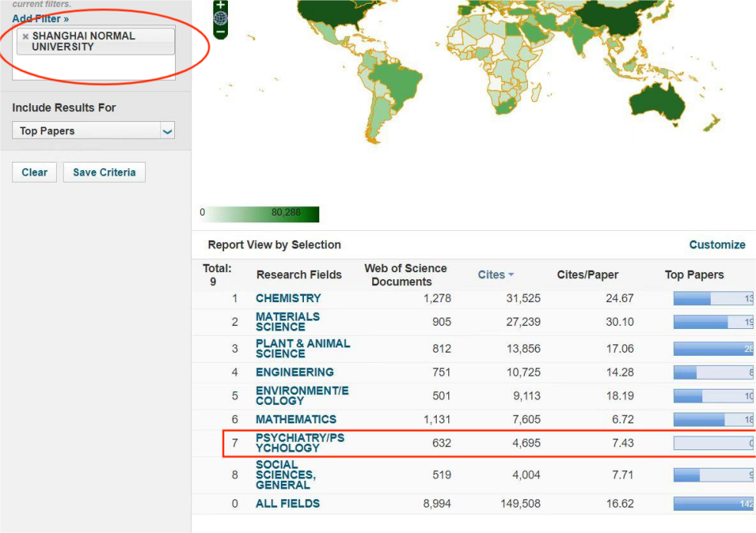Image resolution: width=756 pixels, height=533 pixels.
Task: Zoom out on the world map
Action: click(220, 32)
